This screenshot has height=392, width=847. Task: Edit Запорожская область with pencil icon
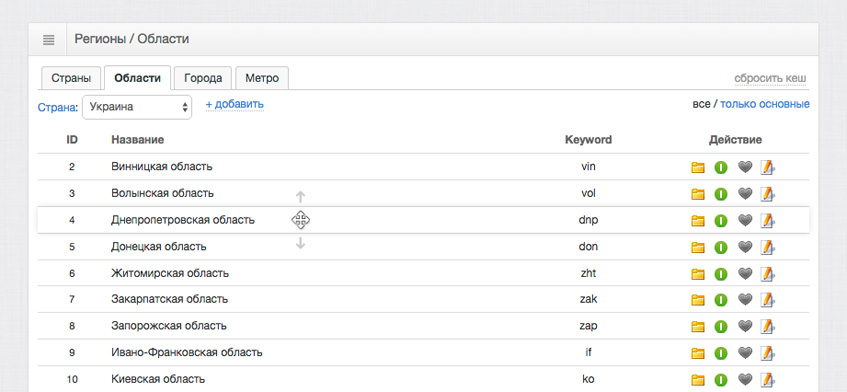pos(767,327)
